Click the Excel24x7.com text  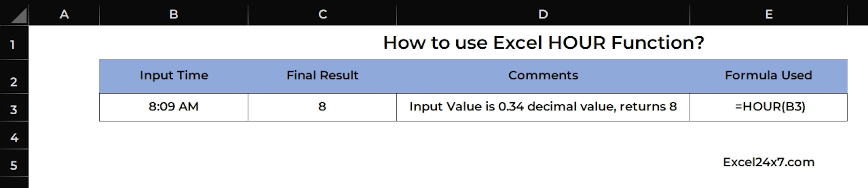[769, 162]
